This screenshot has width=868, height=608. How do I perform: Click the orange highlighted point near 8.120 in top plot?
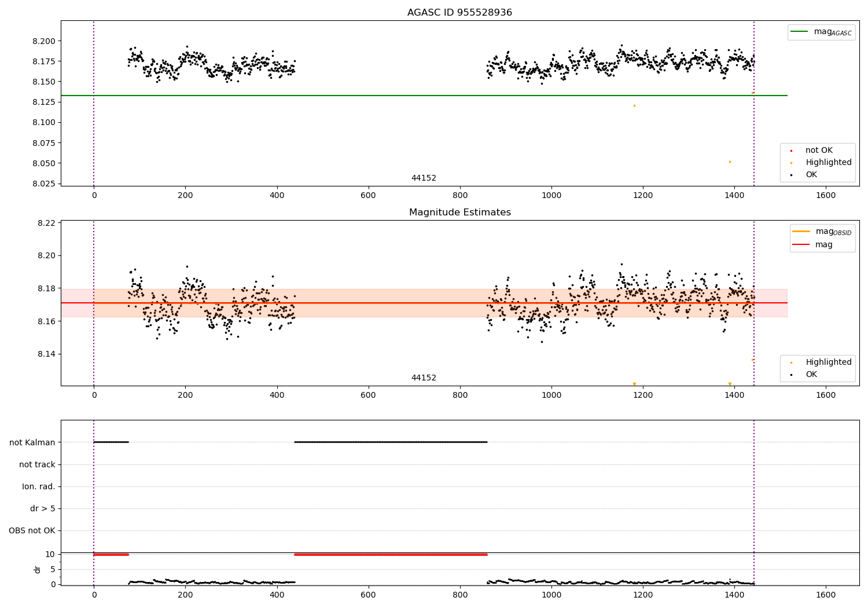(x=634, y=105)
